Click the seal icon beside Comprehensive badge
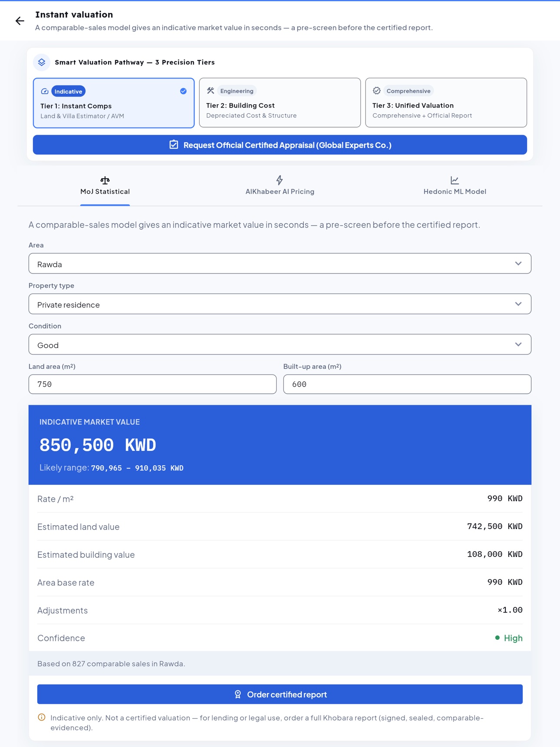Image resolution: width=560 pixels, height=747 pixels. tap(377, 91)
